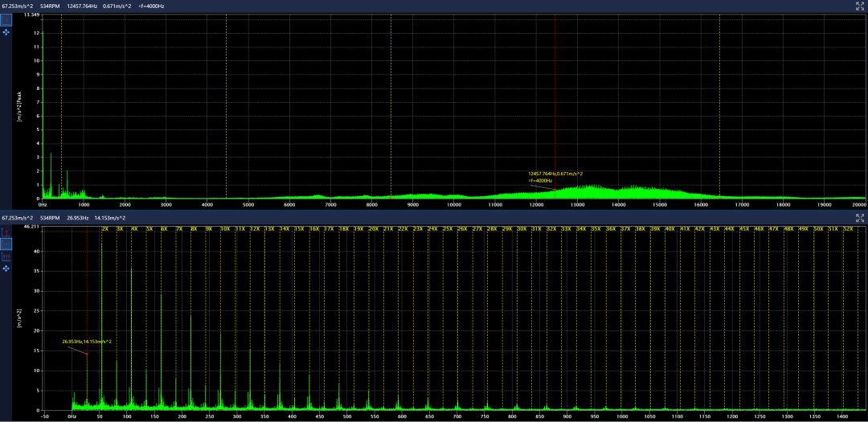Screen dimensions: 868x422
Task: Click the red cursor line at 12457.764Hz
Action: click(x=555, y=96)
